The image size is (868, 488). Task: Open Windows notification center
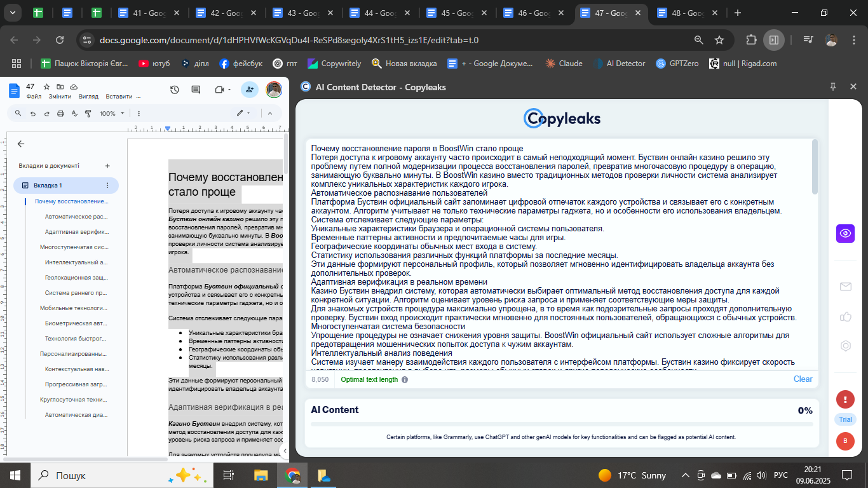[847, 475]
